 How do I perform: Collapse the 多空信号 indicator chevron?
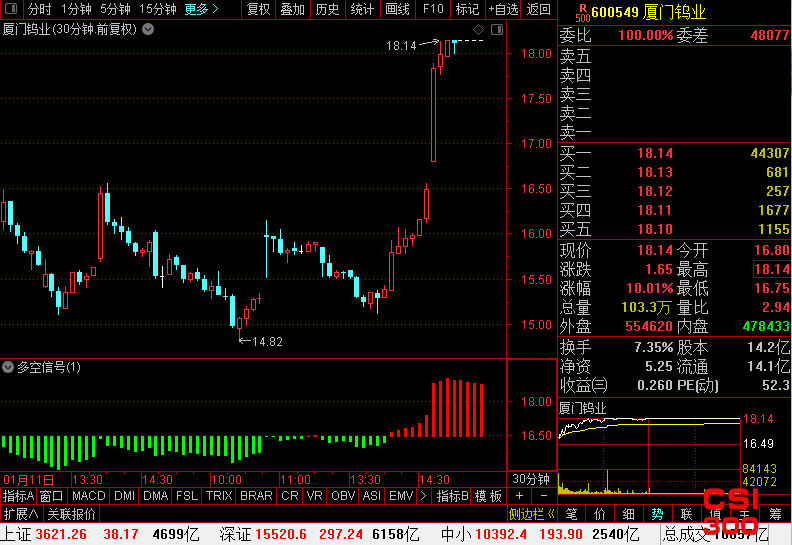pyautogui.click(x=8, y=367)
